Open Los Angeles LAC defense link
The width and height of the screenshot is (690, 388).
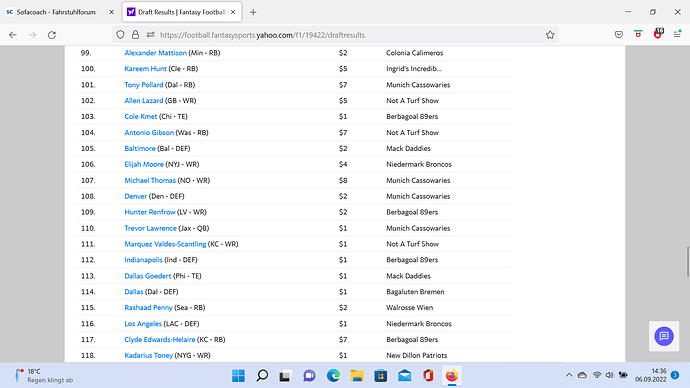pyautogui.click(x=143, y=324)
